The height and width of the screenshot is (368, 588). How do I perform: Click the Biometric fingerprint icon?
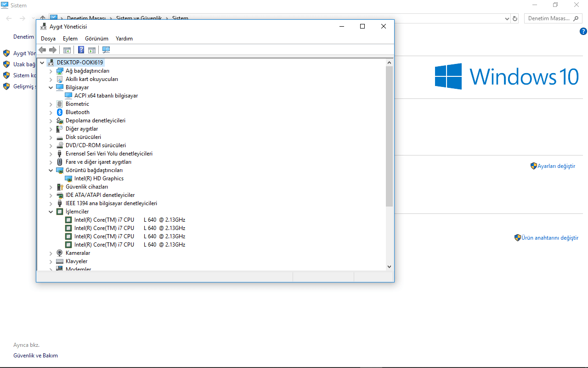point(60,104)
